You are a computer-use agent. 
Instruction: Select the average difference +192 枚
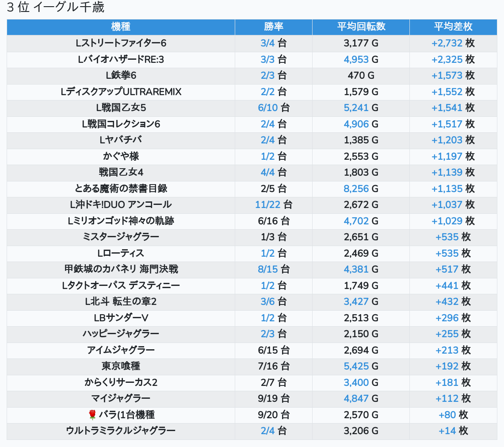[453, 366]
